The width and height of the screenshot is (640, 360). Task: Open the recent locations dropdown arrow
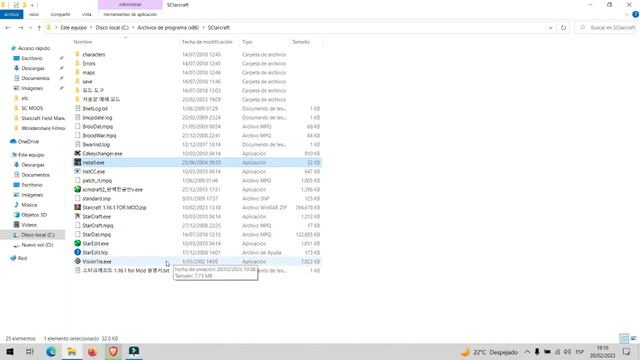coord(30,28)
